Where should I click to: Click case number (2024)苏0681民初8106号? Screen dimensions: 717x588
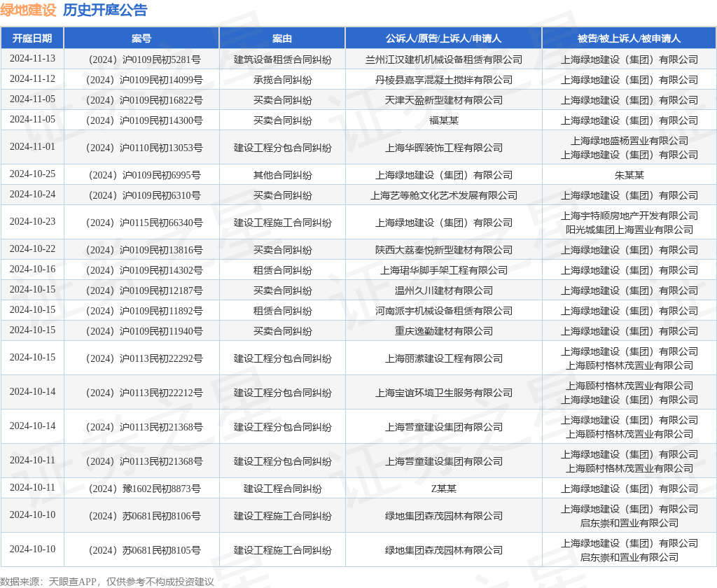pyautogui.click(x=144, y=516)
